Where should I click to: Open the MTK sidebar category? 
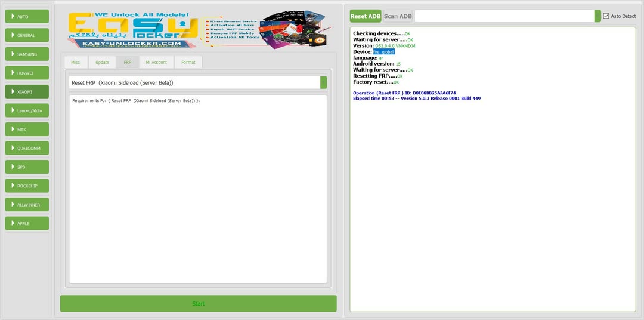pos(27,129)
